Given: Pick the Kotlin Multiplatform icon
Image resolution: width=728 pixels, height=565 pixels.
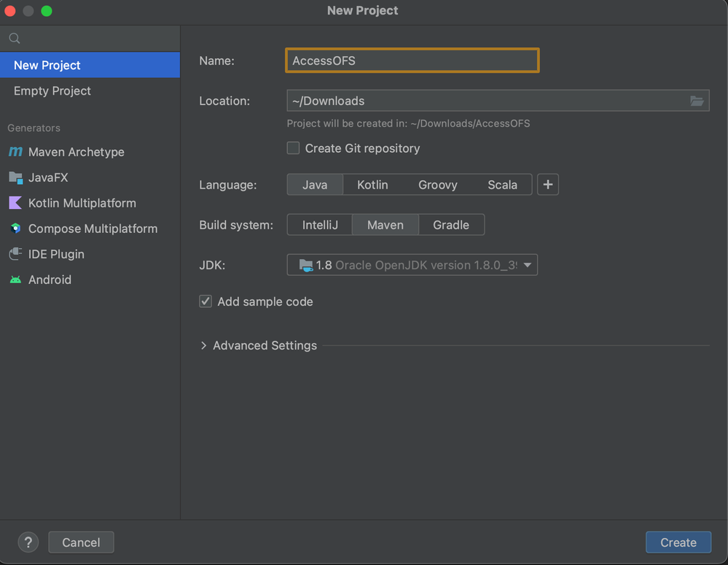Looking at the screenshot, I should (16, 202).
